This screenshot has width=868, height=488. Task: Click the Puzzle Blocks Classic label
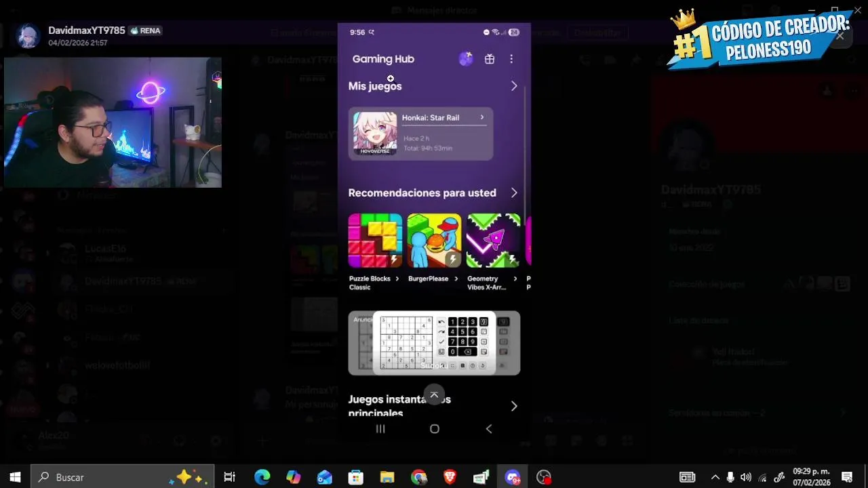click(370, 283)
